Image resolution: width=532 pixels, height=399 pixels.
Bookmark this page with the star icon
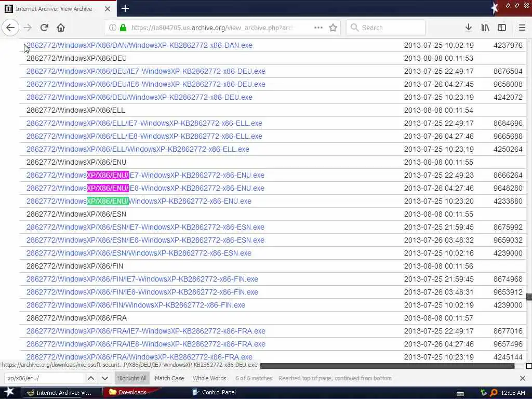click(333, 28)
